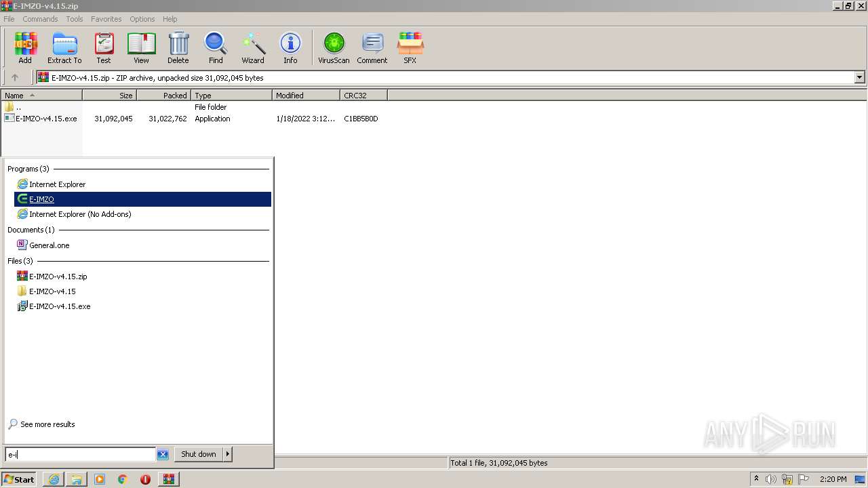This screenshot has height=488, width=868.
Task: Open the View toolbar icon
Action: point(141,48)
